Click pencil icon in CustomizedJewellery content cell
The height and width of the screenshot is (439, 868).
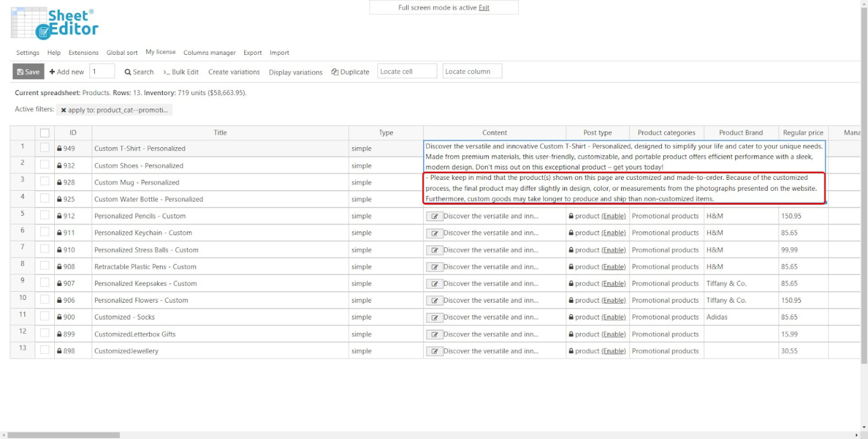point(435,351)
